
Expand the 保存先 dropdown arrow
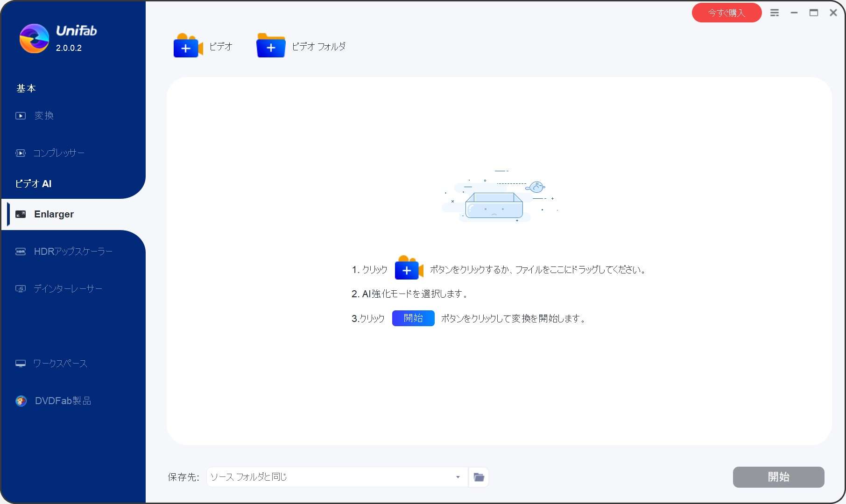(458, 477)
